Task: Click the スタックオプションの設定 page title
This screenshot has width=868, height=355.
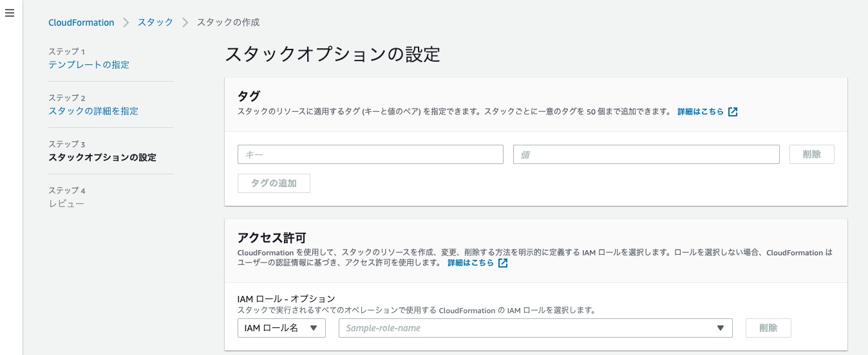Action: [332, 54]
